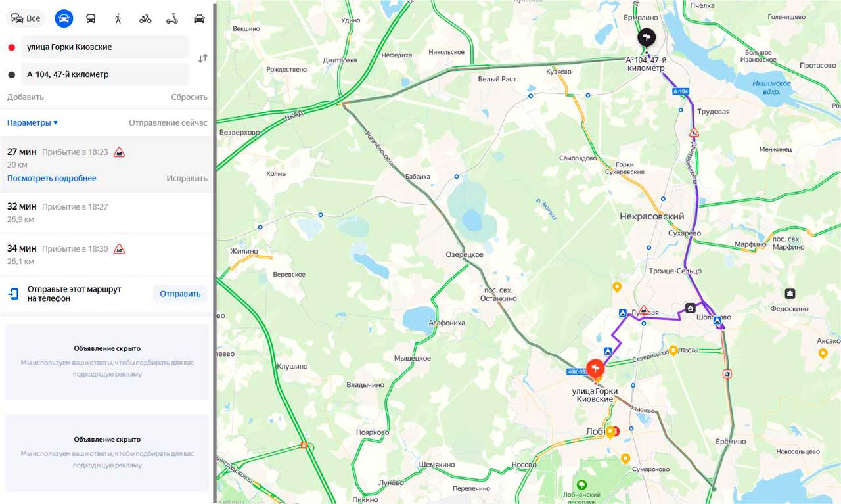Click the red start marker on map

pos(595,369)
